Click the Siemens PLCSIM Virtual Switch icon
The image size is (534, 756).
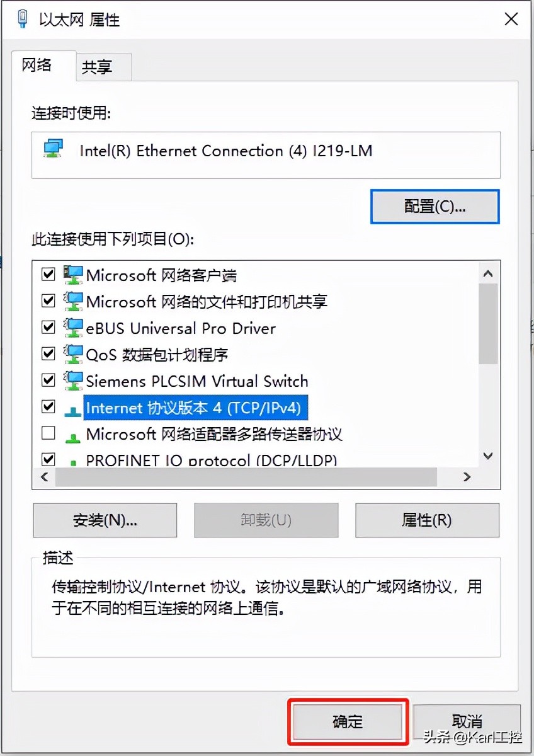[x=71, y=380]
